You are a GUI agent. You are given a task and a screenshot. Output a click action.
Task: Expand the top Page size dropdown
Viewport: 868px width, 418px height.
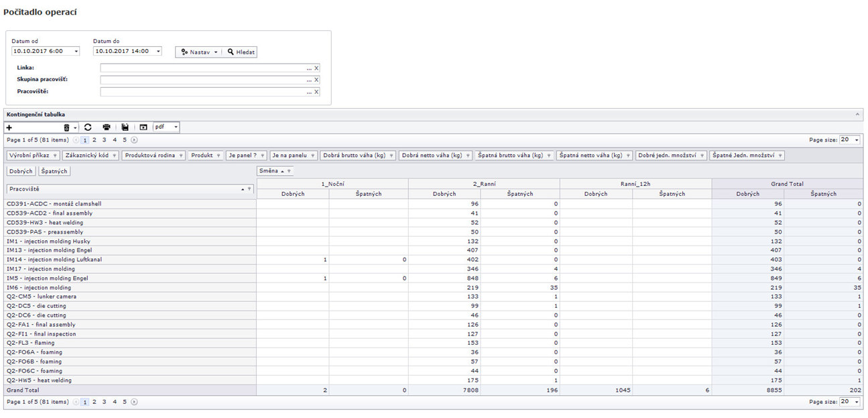[x=857, y=140]
